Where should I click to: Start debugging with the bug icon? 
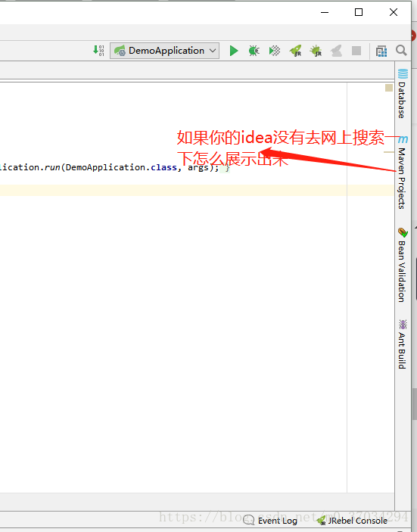[x=254, y=51]
